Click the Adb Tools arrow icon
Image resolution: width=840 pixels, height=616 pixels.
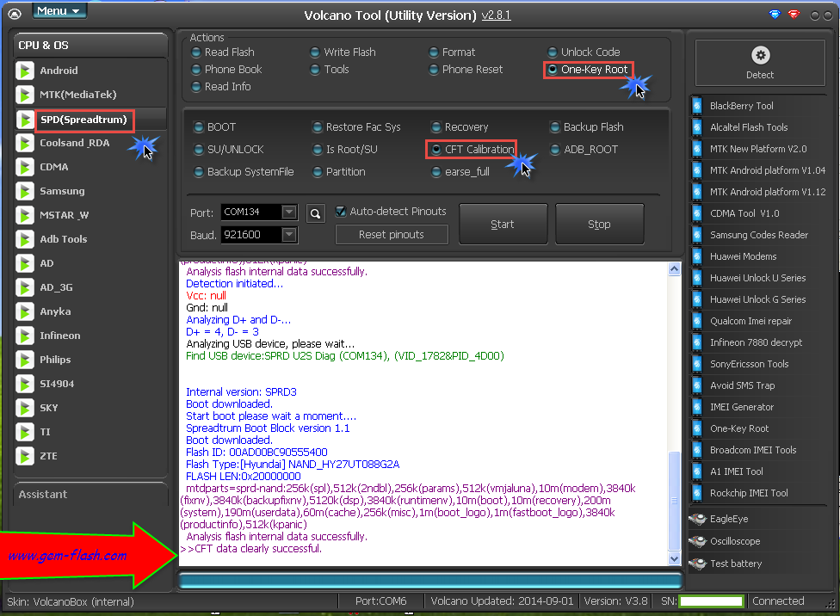[25, 239]
